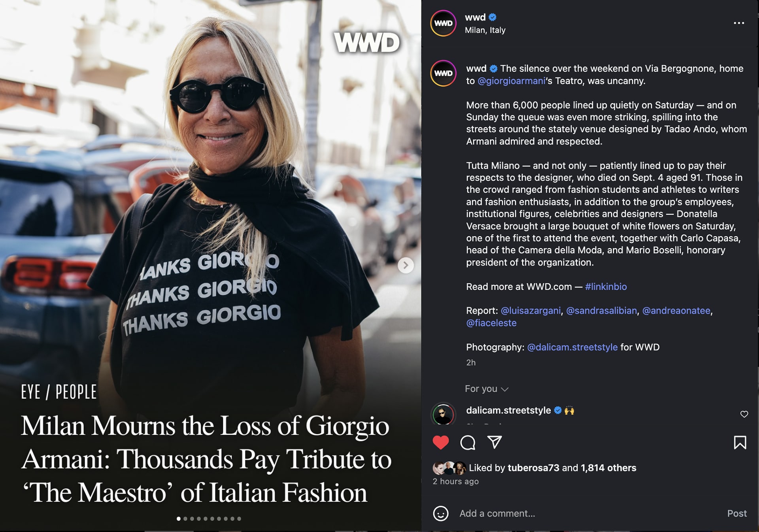Save the post with bookmark icon
The height and width of the screenshot is (532, 759).
[740, 442]
